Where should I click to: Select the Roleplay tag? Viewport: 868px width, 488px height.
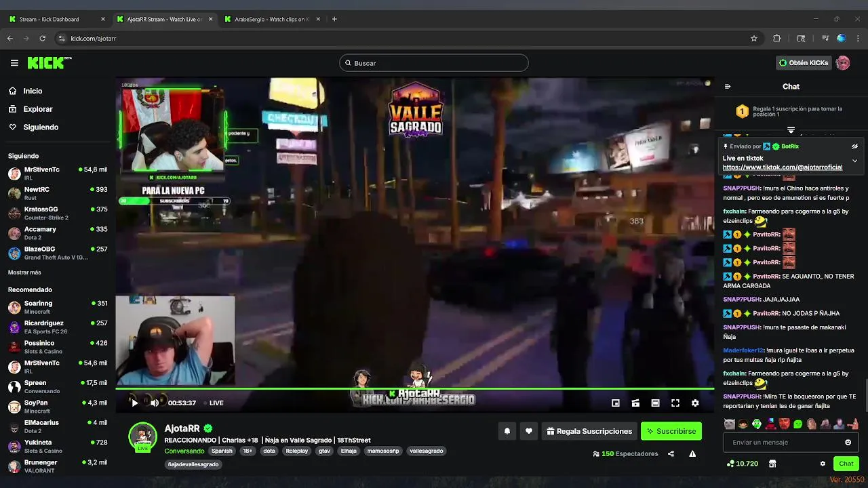pyautogui.click(x=296, y=451)
